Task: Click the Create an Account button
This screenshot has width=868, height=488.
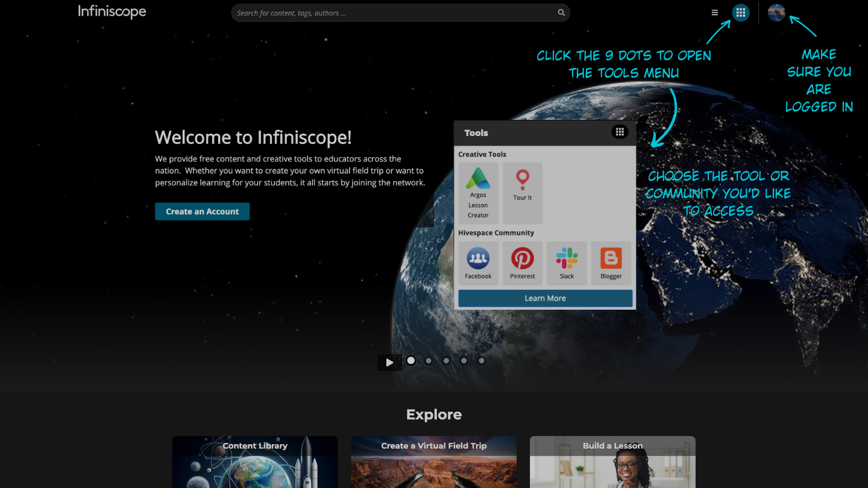Action: [202, 211]
